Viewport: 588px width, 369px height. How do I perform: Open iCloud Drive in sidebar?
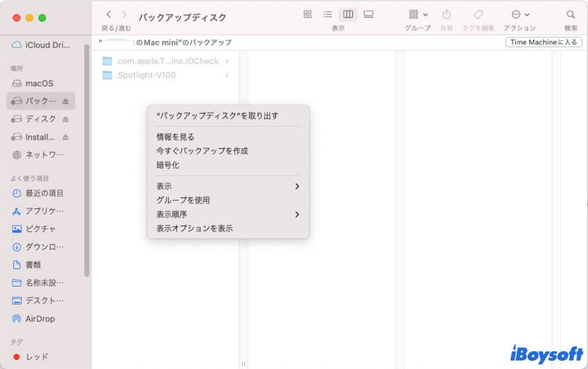(41, 45)
